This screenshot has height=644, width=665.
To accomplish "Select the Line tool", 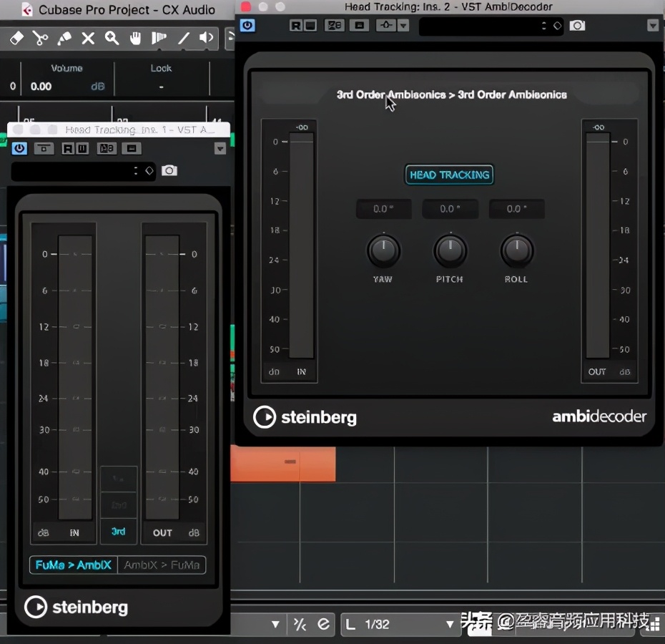I will click(182, 39).
